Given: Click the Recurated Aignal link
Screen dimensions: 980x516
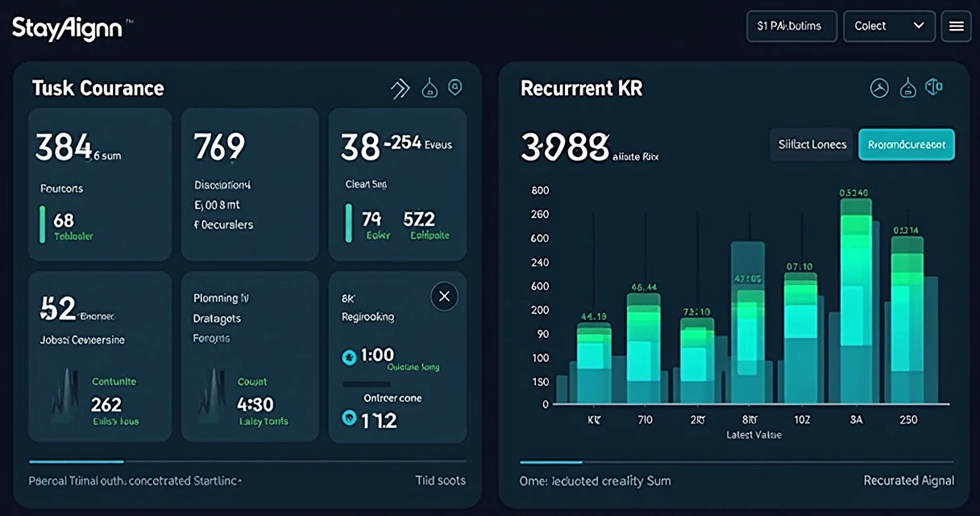Looking at the screenshot, I should coord(909,481).
